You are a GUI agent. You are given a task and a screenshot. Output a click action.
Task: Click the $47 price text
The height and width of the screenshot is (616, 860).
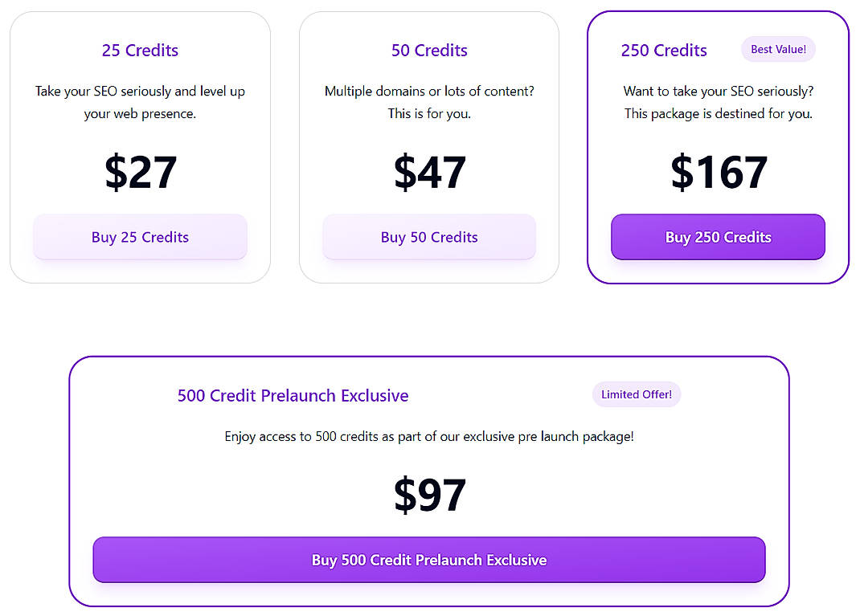pyautogui.click(x=429, y=172)
